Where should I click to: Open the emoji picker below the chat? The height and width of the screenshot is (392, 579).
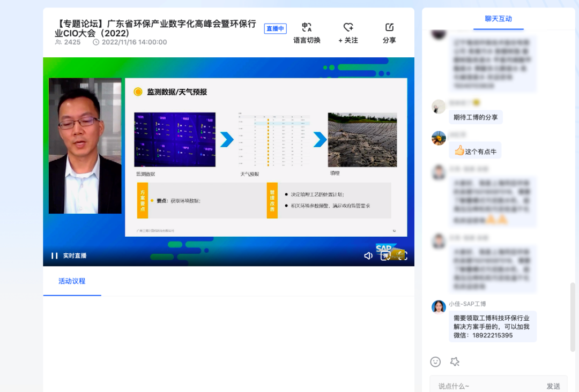point(435,361)
